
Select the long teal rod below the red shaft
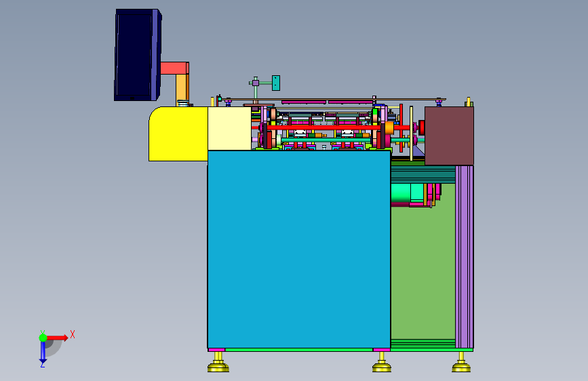tap(326, 140)
